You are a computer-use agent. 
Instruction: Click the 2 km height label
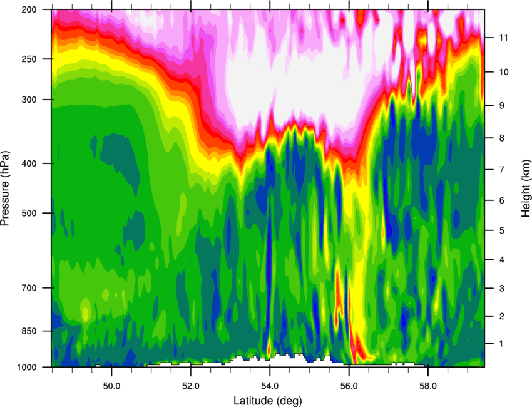point(502,316)
